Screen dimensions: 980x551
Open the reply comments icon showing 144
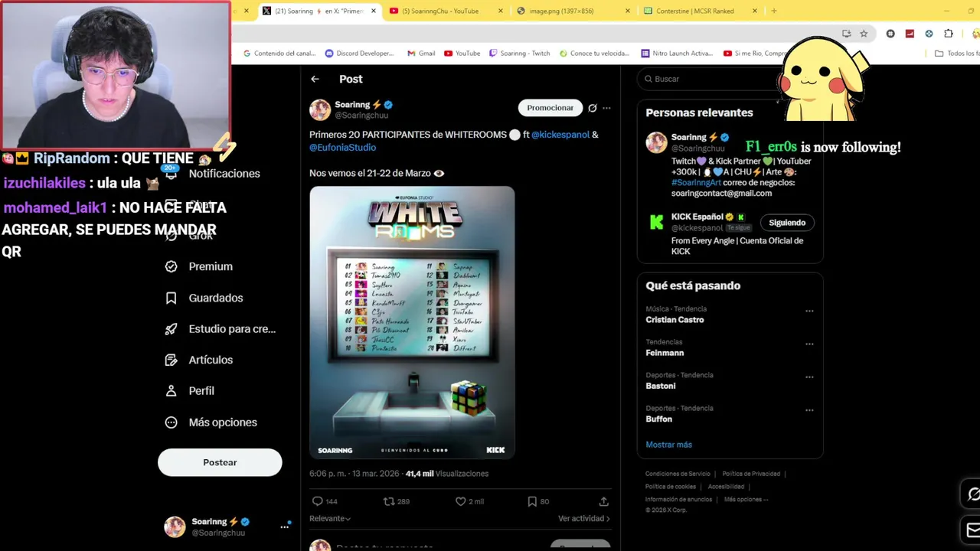318,501
